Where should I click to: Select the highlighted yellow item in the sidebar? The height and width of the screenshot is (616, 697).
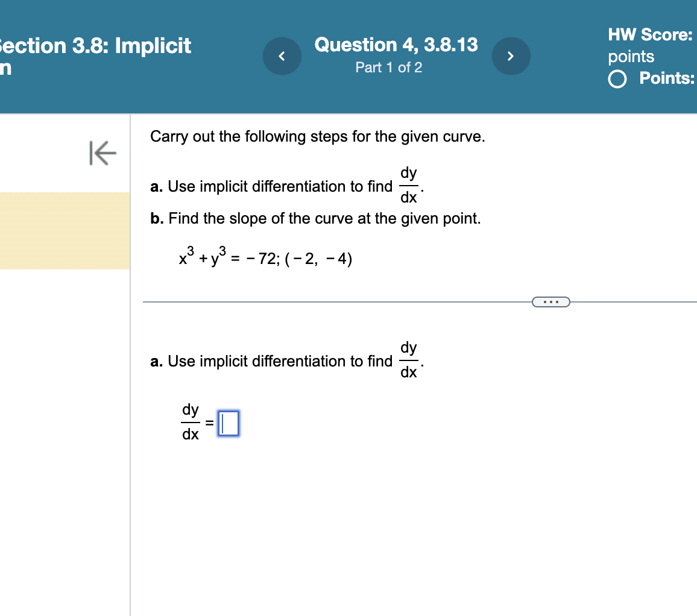[64, 231]
